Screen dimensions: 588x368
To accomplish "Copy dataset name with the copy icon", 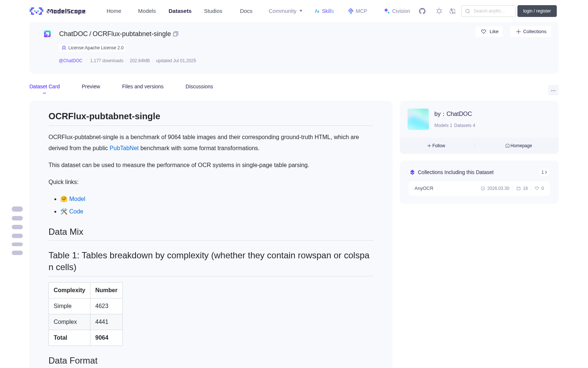I will [x=176, y=34].
